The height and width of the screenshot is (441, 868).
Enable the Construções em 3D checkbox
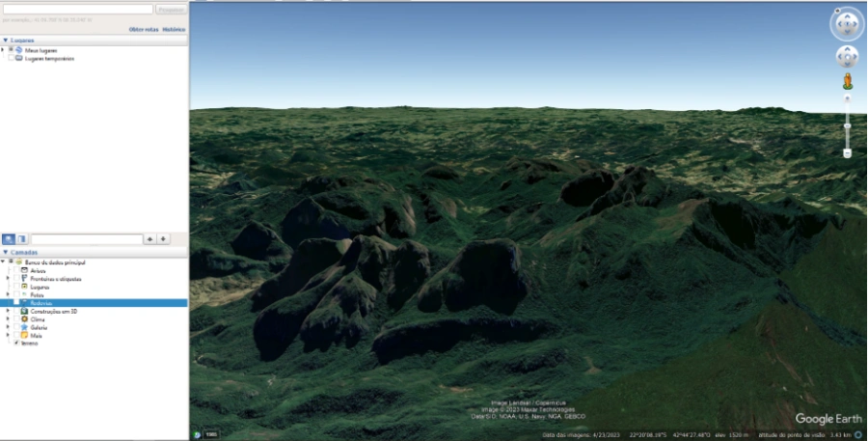[x=16, y=312]
